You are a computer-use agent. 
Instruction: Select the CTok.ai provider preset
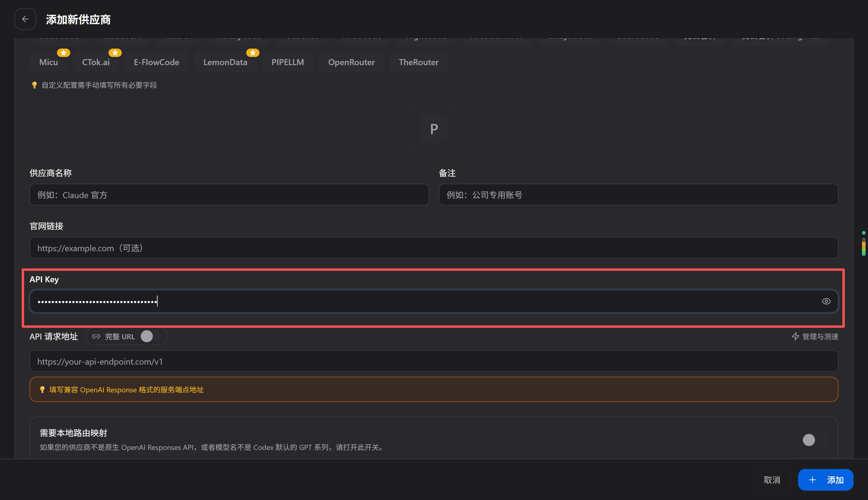pyautogui.click(x=96, y=62)
